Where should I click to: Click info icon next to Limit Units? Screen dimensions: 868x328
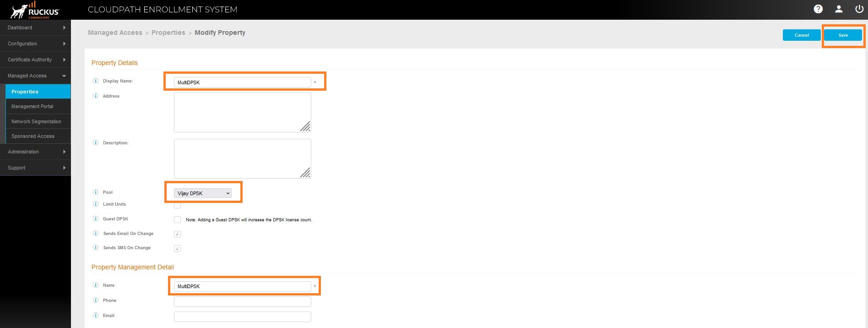click(x=96, y=204)
